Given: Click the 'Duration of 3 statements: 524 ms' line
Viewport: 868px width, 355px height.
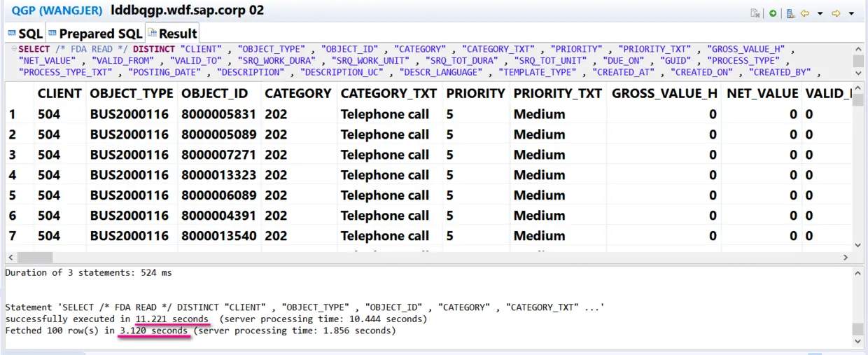Looking at the screenshot, I should pos(88,272).
